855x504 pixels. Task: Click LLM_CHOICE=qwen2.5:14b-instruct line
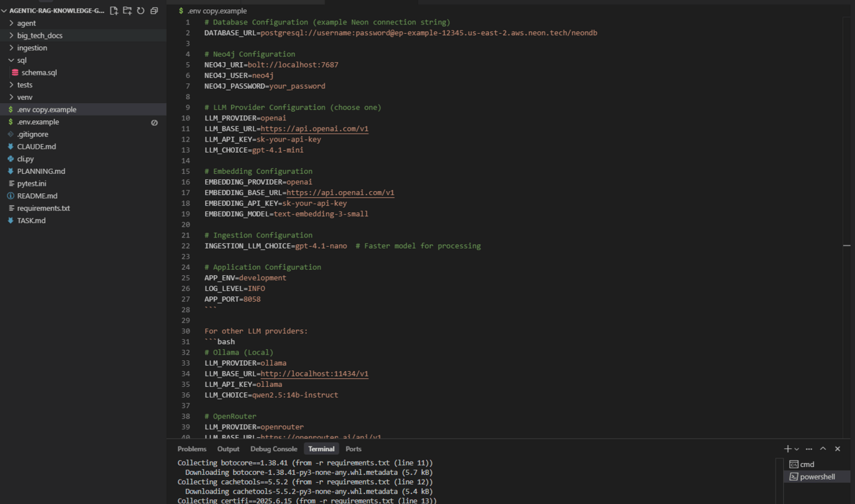[271, 395]
